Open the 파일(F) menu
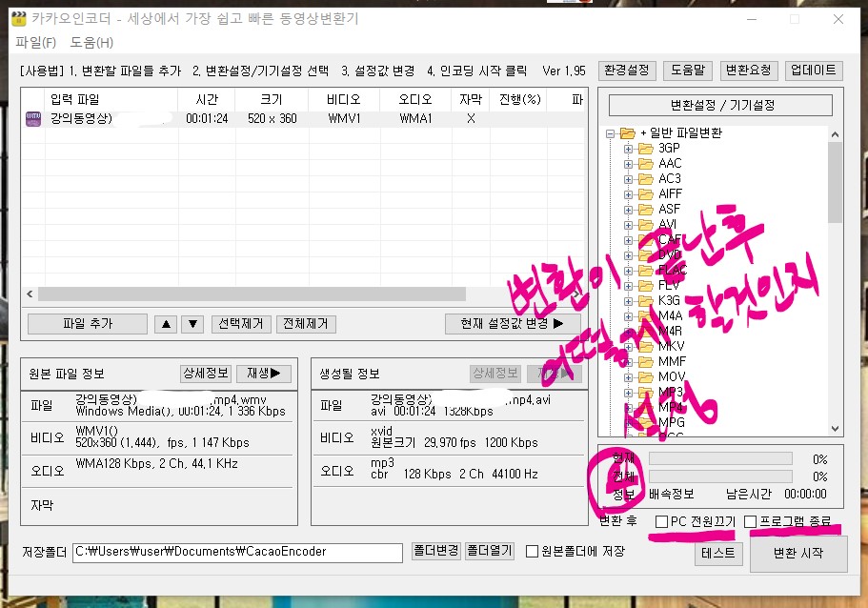 [35, 43]
